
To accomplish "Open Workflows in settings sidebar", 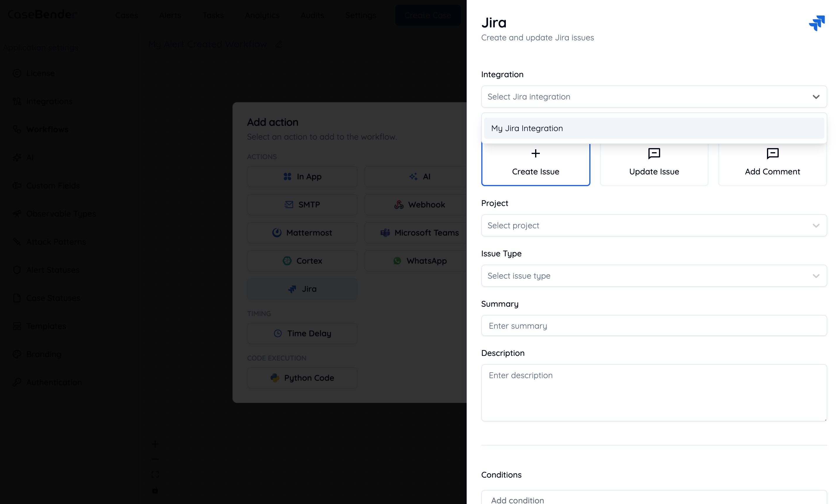I will point(47,129).
